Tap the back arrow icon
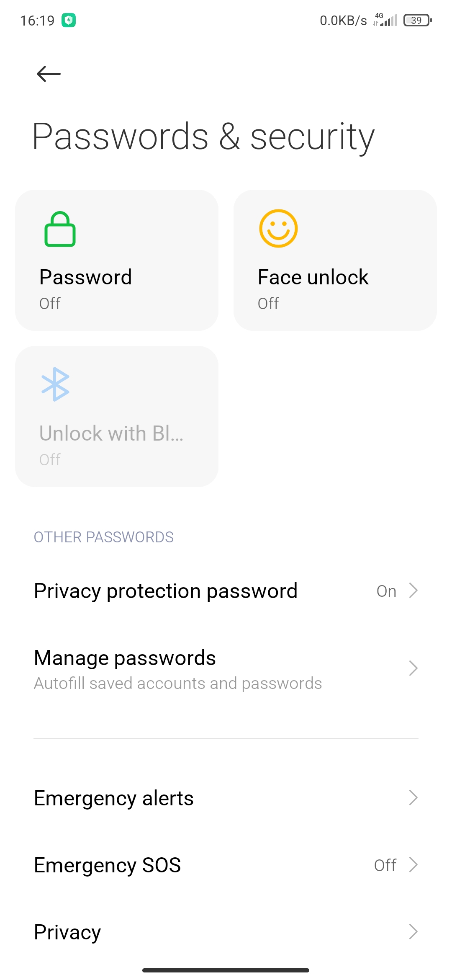Screen dimensions: 452x980 (49, 74)
